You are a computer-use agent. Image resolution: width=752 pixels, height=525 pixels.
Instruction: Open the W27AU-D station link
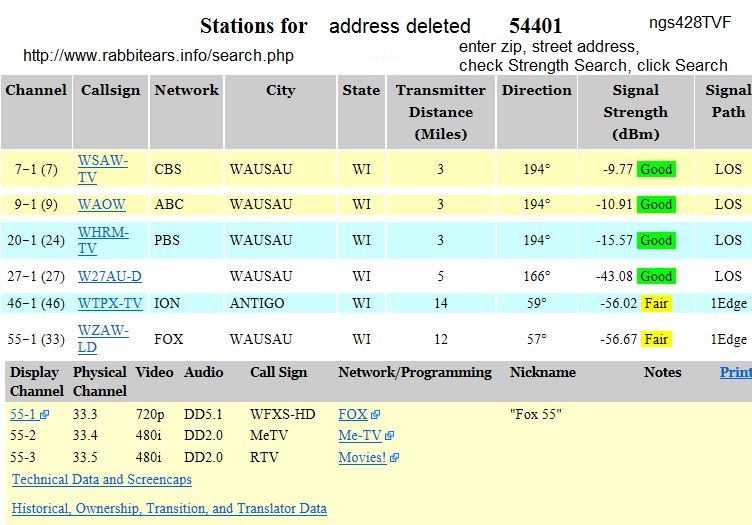[x=110, y=276]
